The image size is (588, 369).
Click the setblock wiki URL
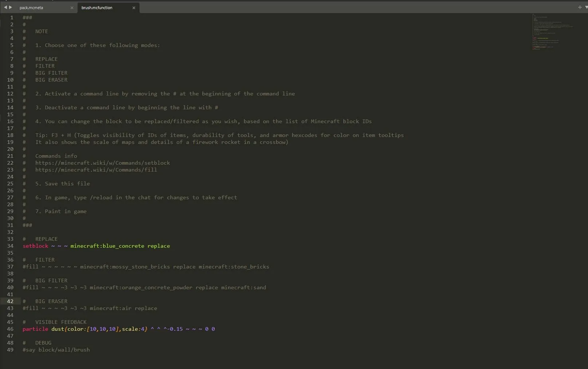[102, 163]
